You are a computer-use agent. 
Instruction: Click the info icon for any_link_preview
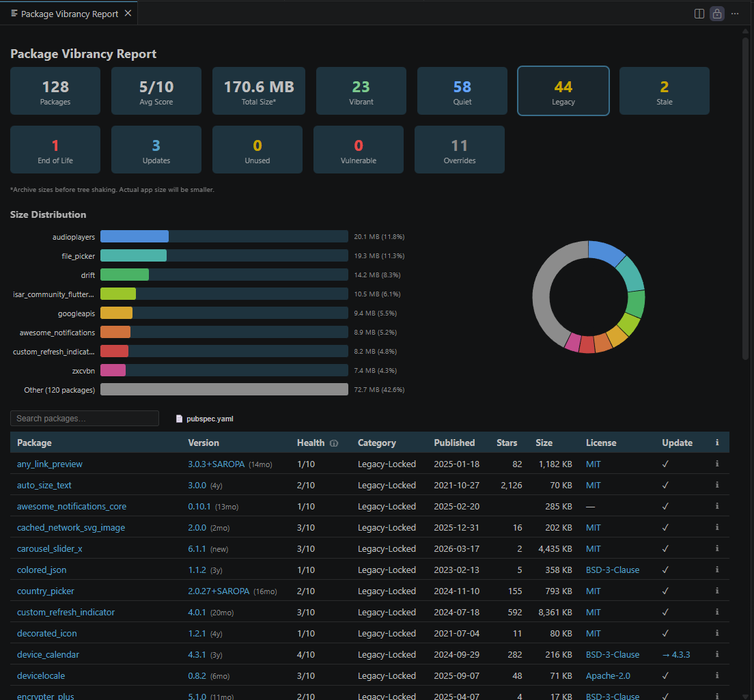point(717,464)
